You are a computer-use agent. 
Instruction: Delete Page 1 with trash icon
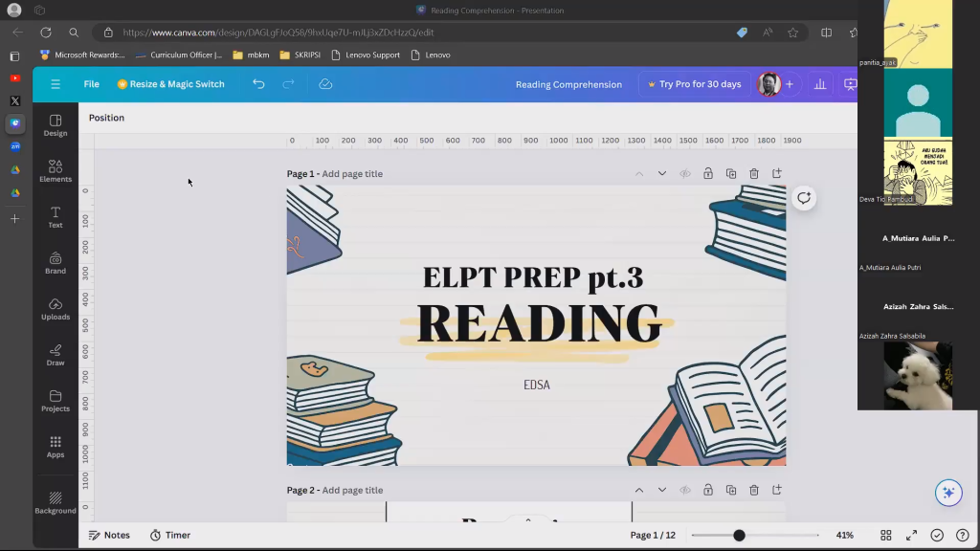click(x=754, y=174)
